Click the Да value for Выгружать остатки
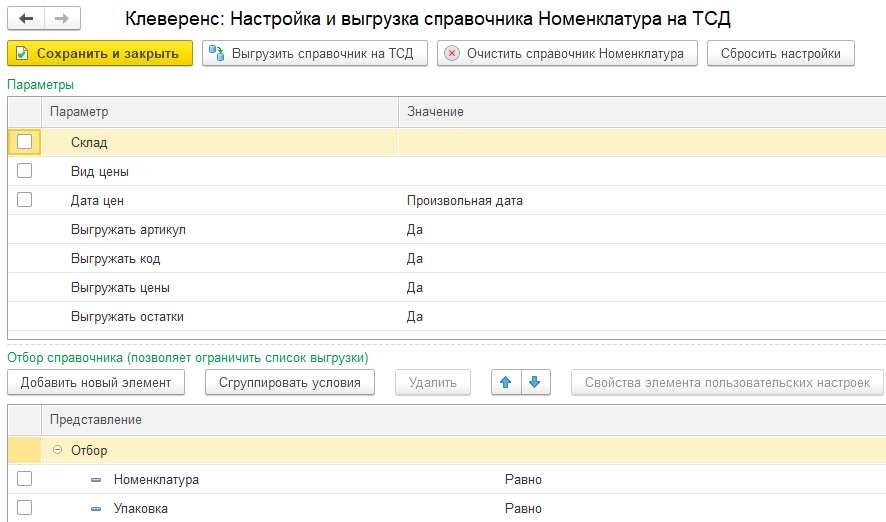 tap(415, 316)
